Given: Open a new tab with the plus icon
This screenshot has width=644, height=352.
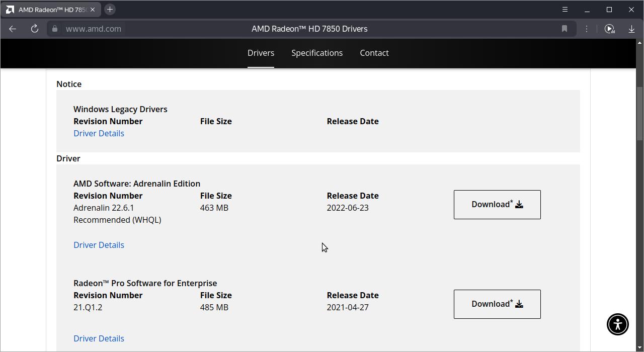Looking at the screenshot, I should 110,10.
